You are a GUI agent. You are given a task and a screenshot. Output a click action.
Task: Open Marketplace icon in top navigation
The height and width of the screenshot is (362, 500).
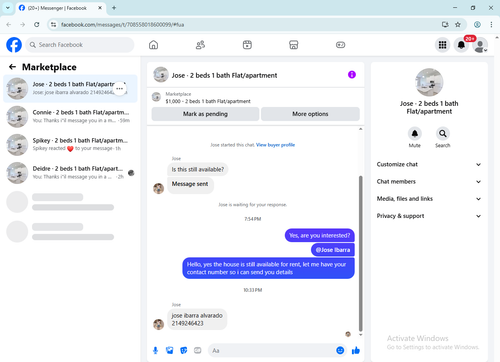point(294,45)
